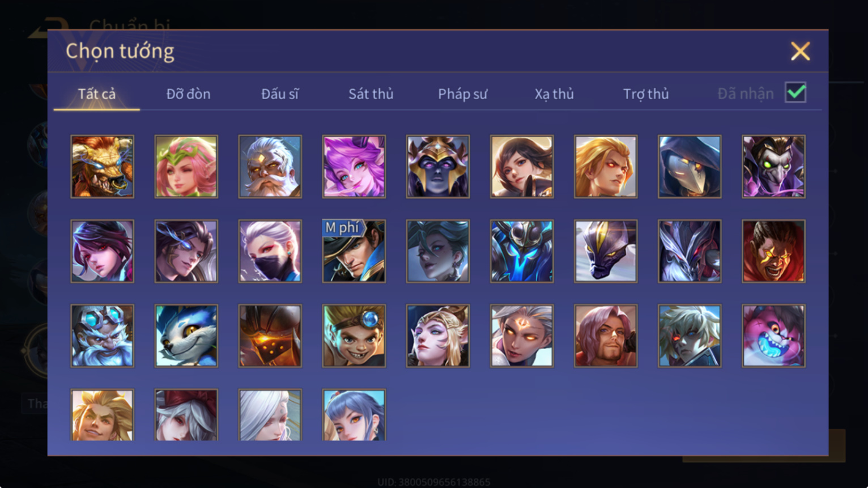868x488 pixels.
Task: Select the Tất cả tab
Action: [x=97, y=94]
